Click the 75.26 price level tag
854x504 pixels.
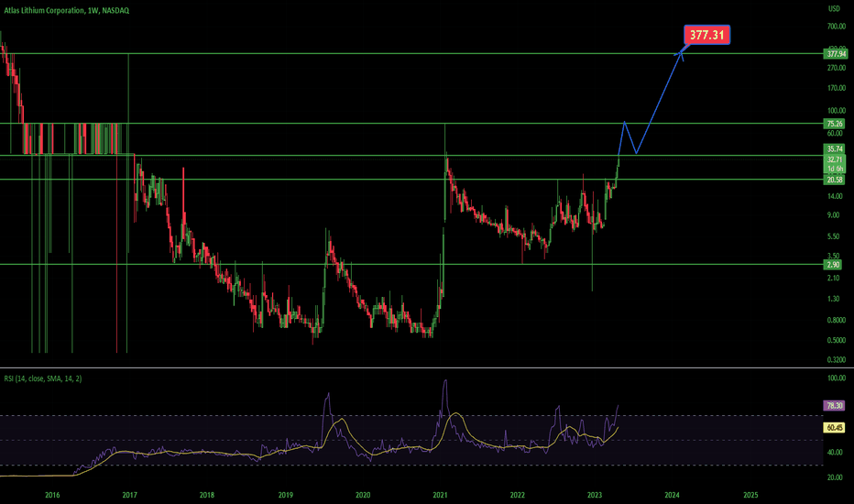[835, 124]
